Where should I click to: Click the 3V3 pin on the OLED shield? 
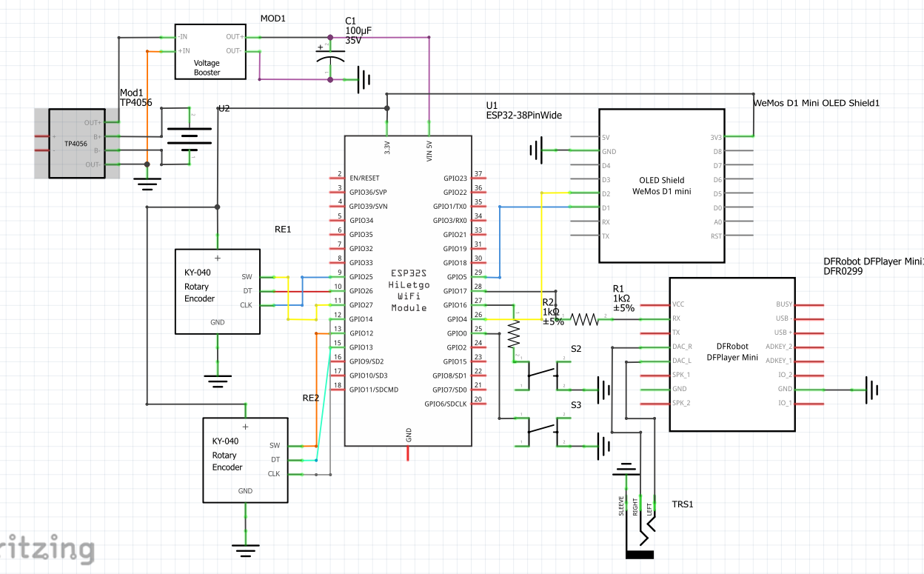(x=737, y=137)
